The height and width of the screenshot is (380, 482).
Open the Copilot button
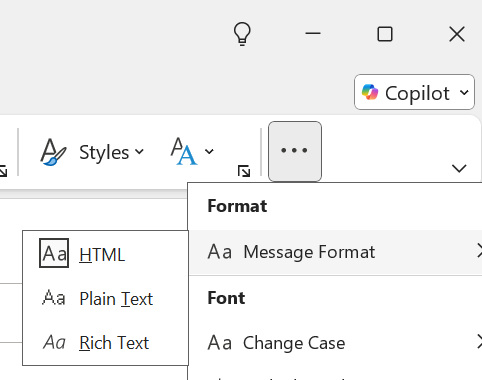[414, 92]
